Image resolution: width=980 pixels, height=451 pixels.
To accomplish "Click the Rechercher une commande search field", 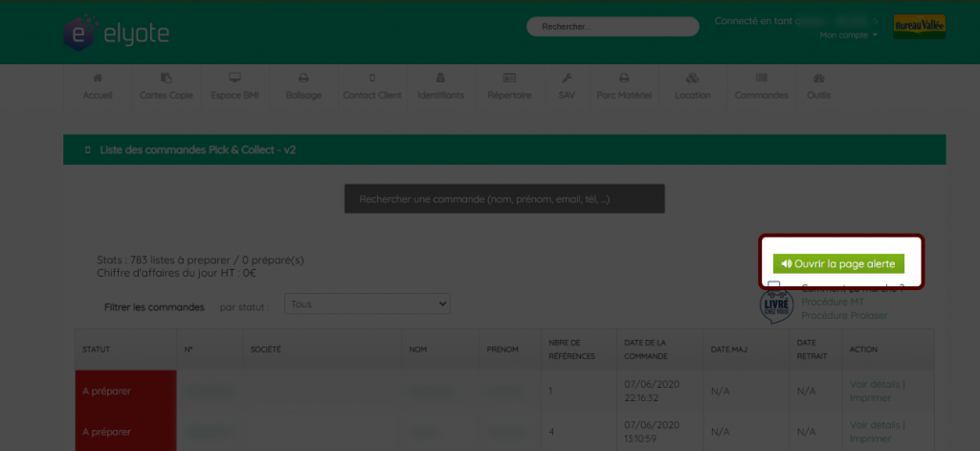I will click(x=504, y=199).
